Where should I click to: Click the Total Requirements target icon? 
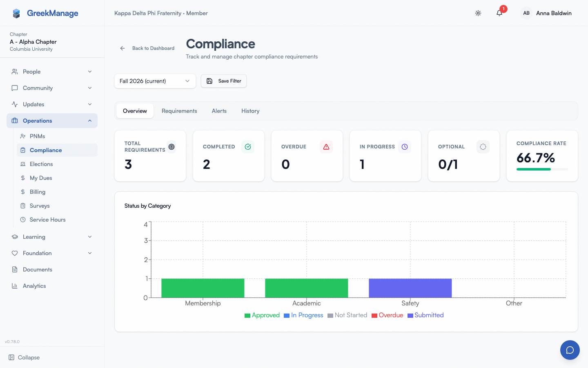[171, 147]
